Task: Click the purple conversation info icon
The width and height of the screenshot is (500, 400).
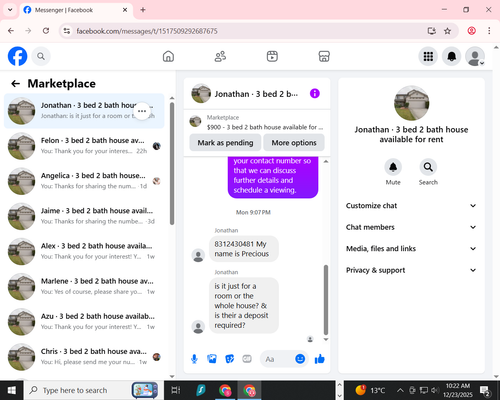Action: pyautogui.click(x=315, y=93)
